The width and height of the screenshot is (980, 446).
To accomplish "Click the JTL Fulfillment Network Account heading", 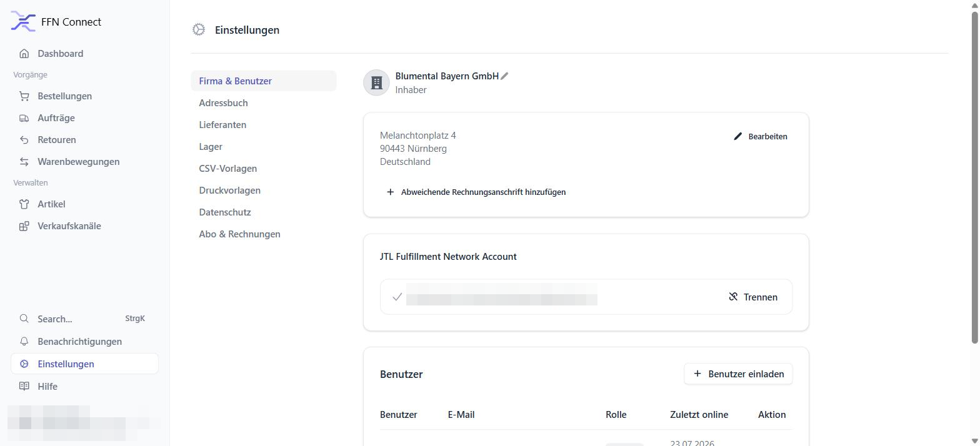I will 448,257.
